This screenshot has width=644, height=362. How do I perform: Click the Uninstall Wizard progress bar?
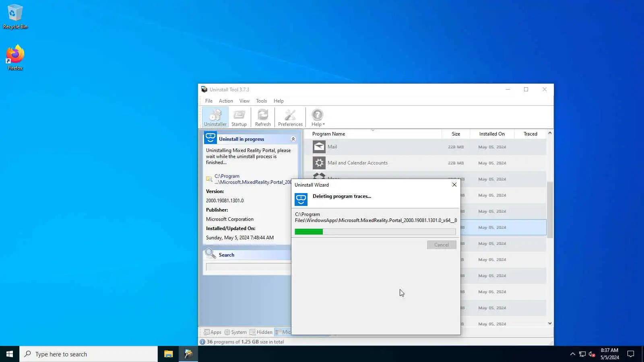pyautogui.click(x=375, y=232)
